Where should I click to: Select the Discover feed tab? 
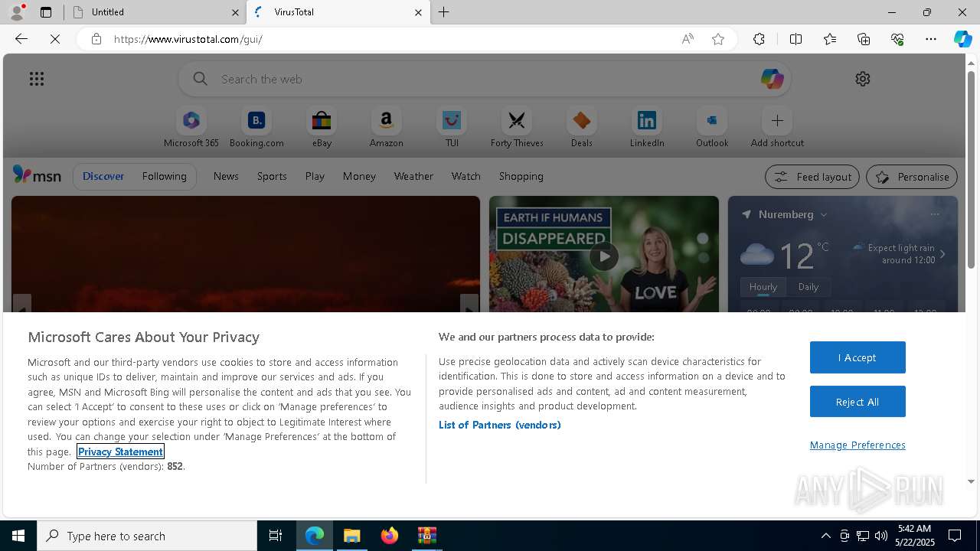pos(103,176)
